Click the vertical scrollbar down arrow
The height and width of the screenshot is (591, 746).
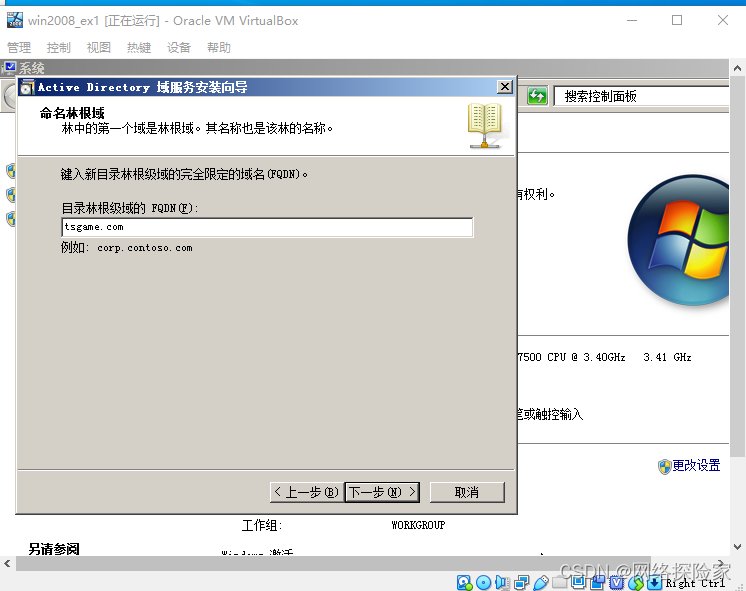click(x=737, y=547)
